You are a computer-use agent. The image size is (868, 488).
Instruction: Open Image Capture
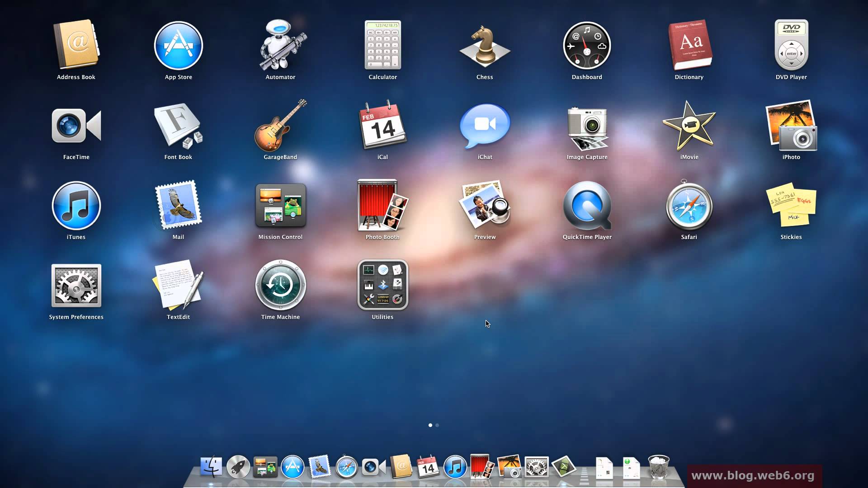pos(587,128)
